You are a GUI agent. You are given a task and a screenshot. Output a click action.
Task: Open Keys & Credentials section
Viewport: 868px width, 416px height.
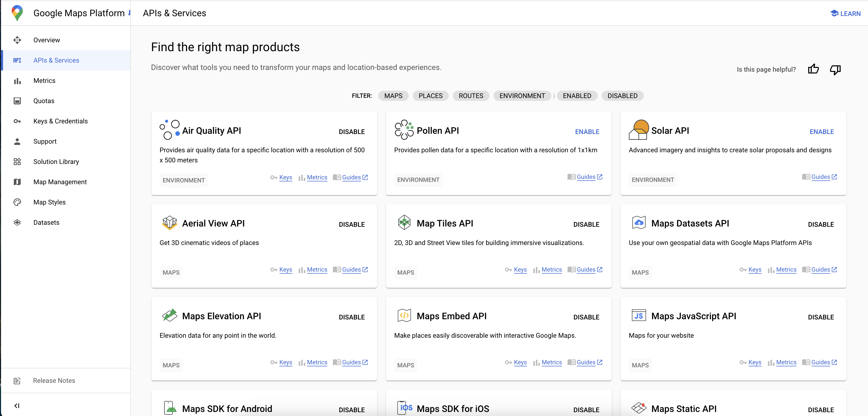click(60, 121)
